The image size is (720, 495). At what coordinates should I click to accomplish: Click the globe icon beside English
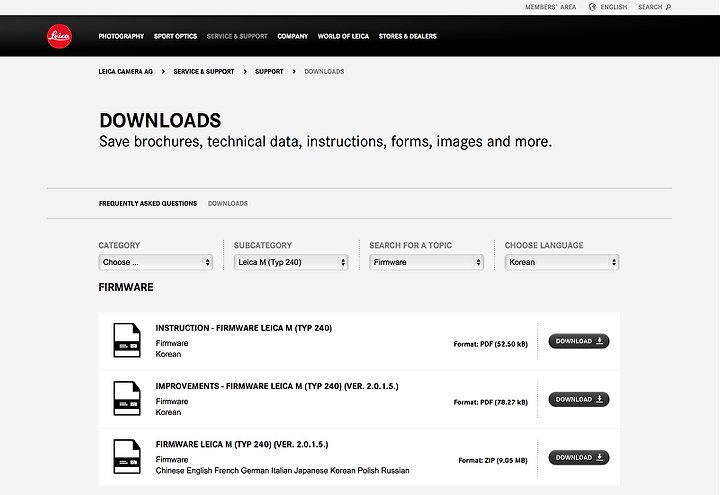coord(592,7)
